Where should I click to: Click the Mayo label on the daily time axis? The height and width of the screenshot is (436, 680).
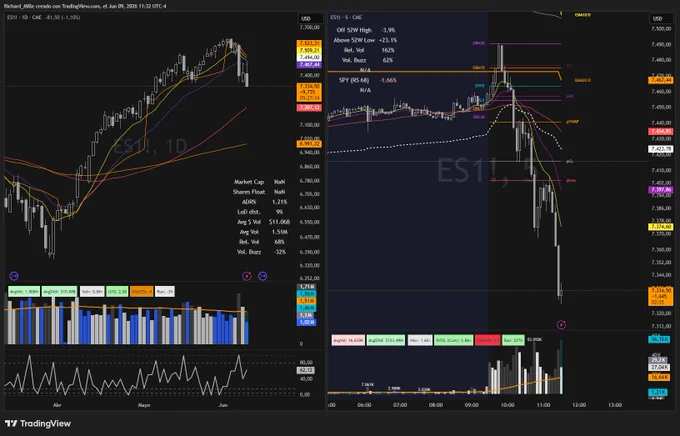point(144,405)
